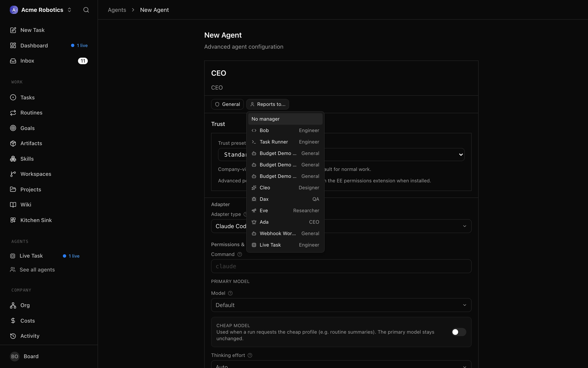Open the Projects folder icon
Screen dimensions: 588x368
[x=13, y=189]
